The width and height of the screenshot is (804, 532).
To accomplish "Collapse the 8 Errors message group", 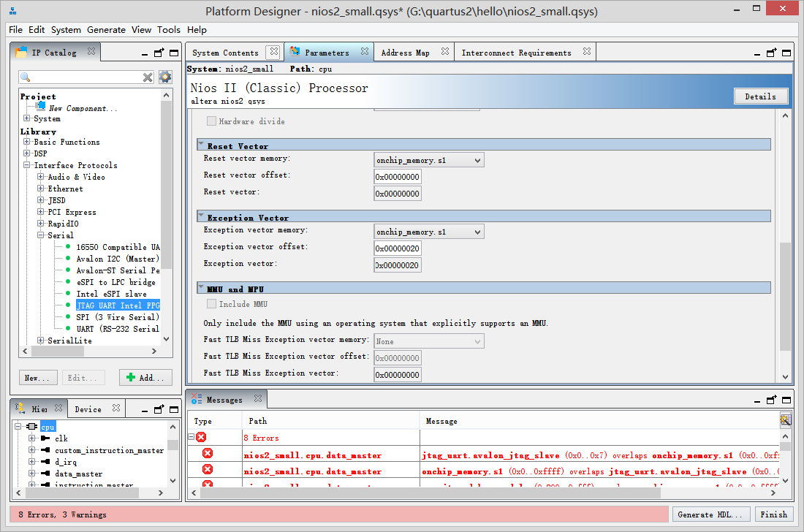I will 191,437.
